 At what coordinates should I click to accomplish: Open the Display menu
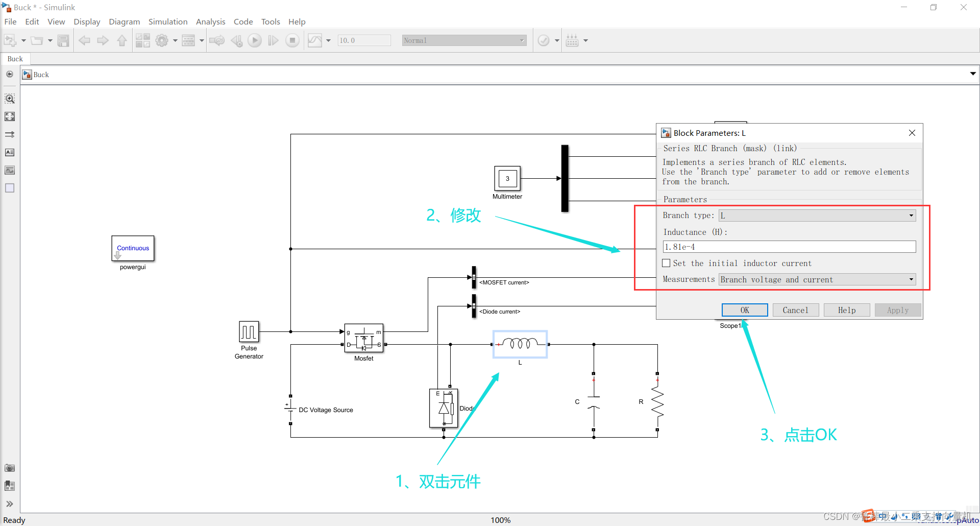tap(87, 21)
